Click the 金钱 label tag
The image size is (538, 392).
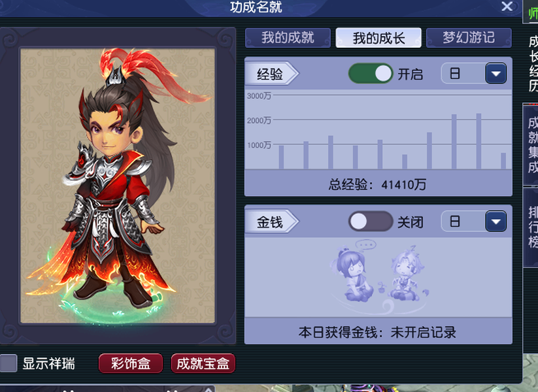pos(272,222)
